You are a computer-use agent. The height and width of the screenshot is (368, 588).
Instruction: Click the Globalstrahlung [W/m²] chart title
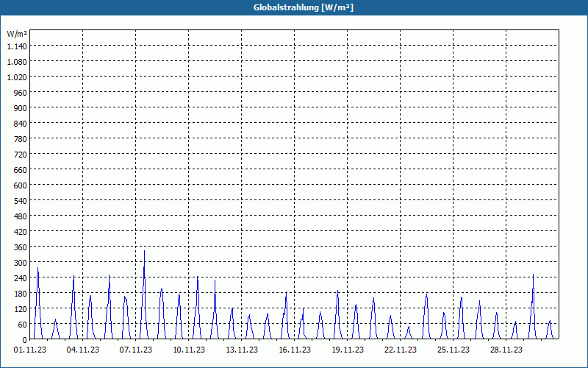(303, 7)
